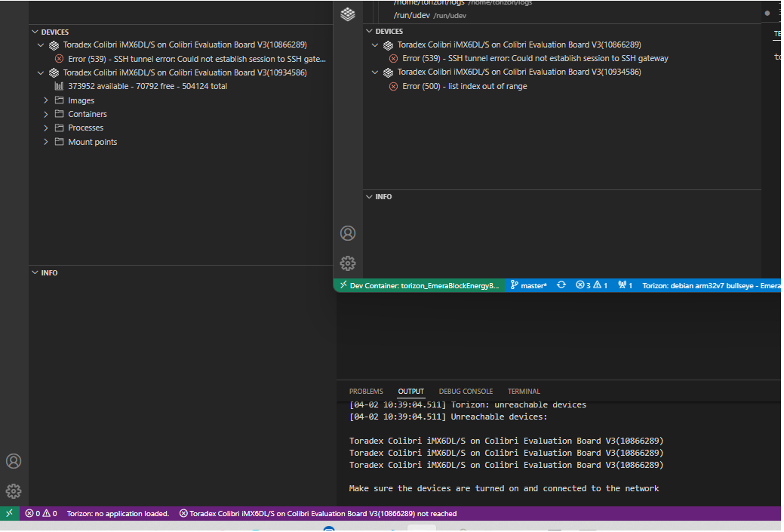Open problems count showing 3 errors, 1 warning
The width and height of the screenshot is (784, 532).
592,285
